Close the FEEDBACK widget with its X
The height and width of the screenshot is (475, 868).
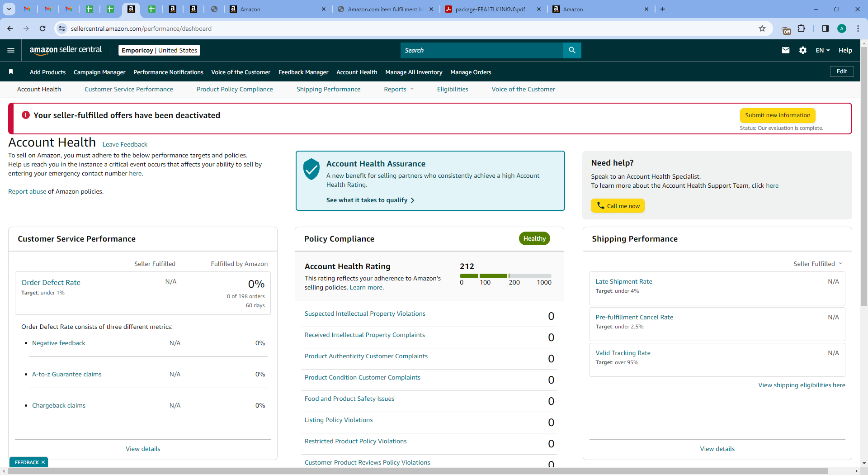click(43, 462)
